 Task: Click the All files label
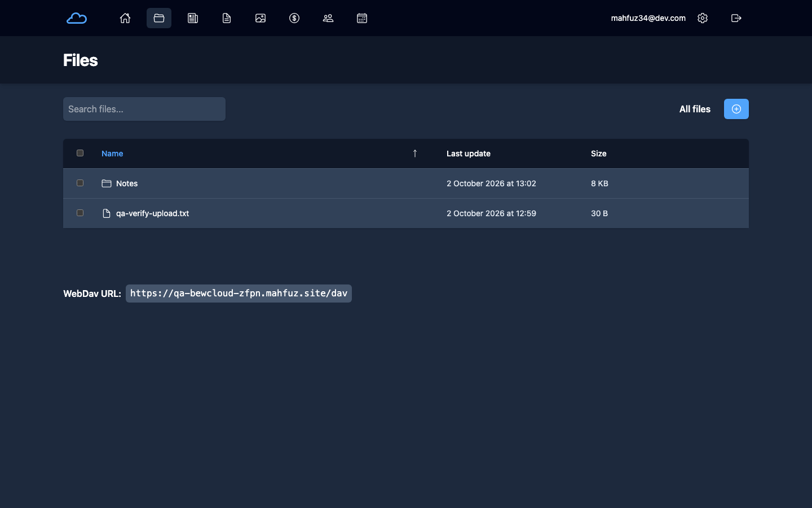(695, 109)
